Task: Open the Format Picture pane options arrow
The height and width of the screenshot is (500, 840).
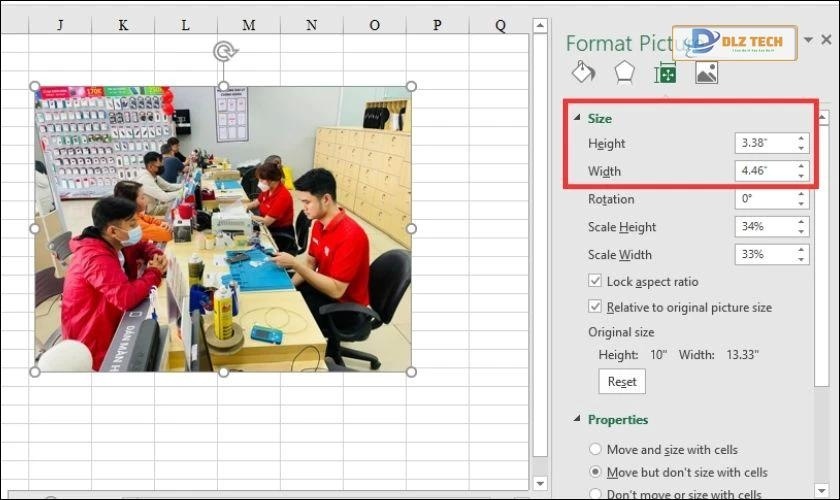Action: click(x=808, y=39)
